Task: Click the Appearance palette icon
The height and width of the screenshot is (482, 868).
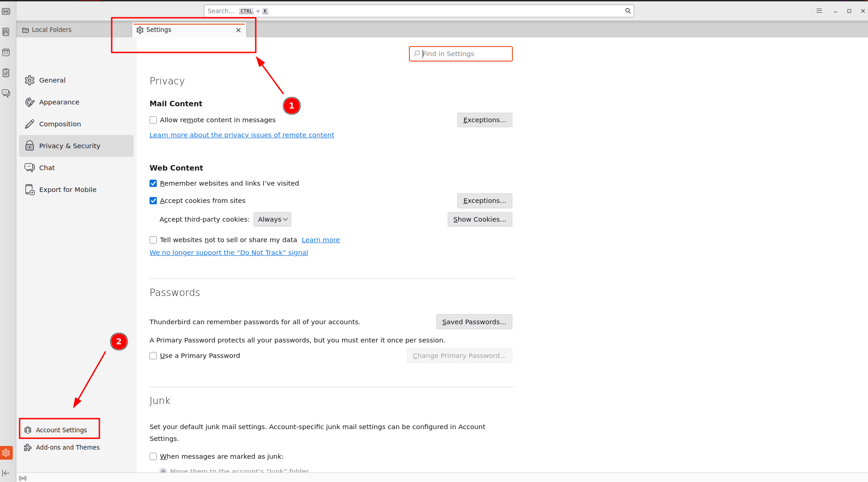Action: pyautogui.click(x=30, y=102)
